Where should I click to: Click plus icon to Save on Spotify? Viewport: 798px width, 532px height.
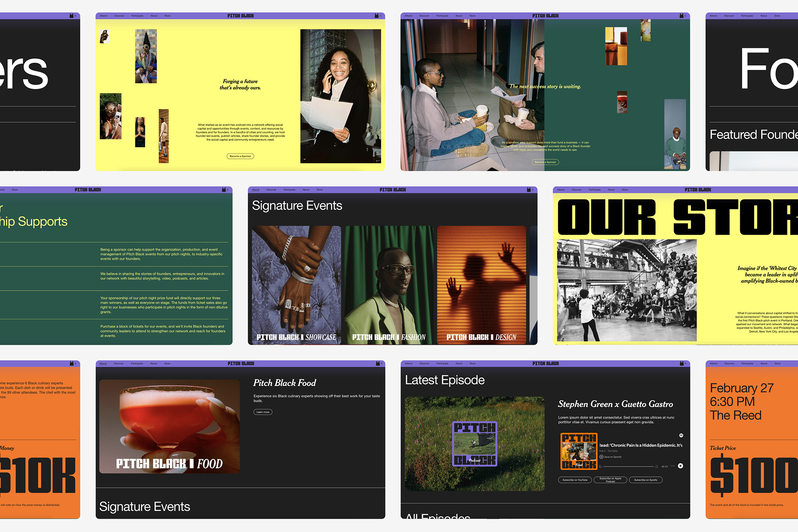[x=601, y=457]
